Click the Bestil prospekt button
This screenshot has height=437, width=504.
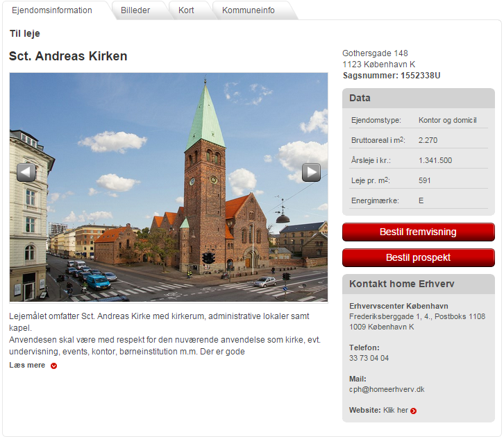pos(418,257)
